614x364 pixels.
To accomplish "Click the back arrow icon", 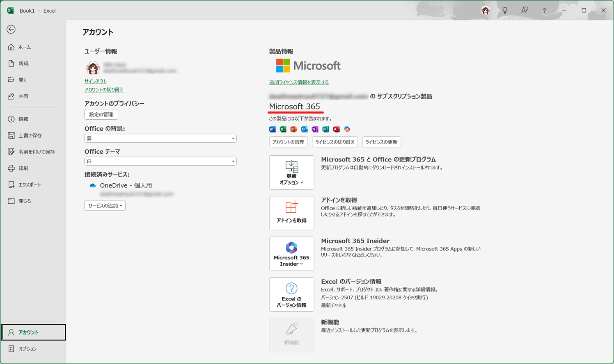I will (11, 29).
